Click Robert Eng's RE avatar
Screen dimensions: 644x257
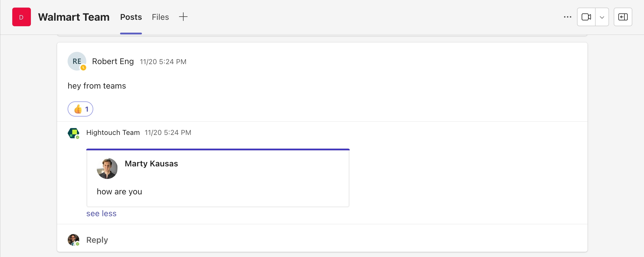tap(77, 61)
